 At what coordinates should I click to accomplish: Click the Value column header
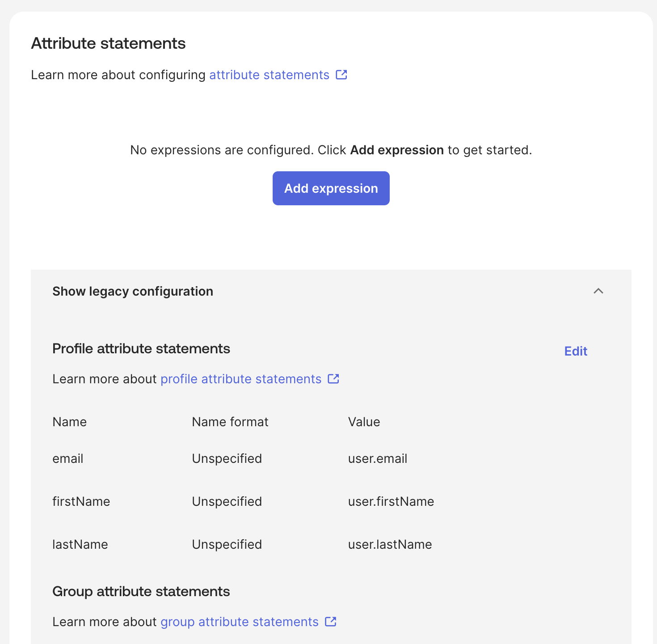click(x=364, y=422)
